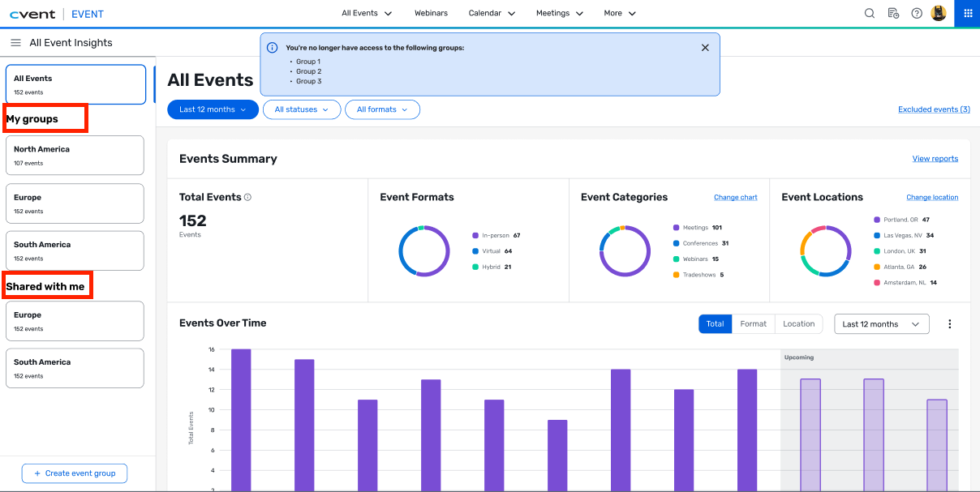Select the North America event group
The height and width of the screenshot is (492, 980).
pos(75,155)
